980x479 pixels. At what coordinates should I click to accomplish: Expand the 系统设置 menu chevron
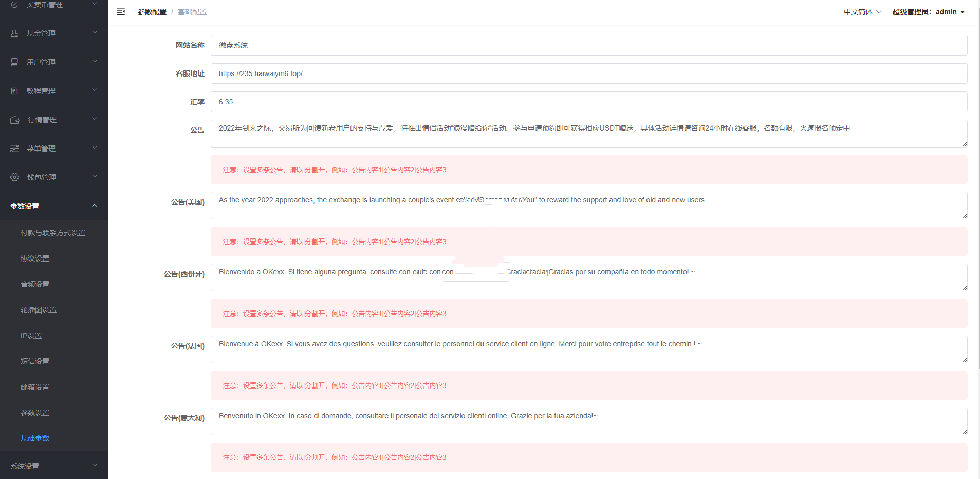tap(95, 466)
